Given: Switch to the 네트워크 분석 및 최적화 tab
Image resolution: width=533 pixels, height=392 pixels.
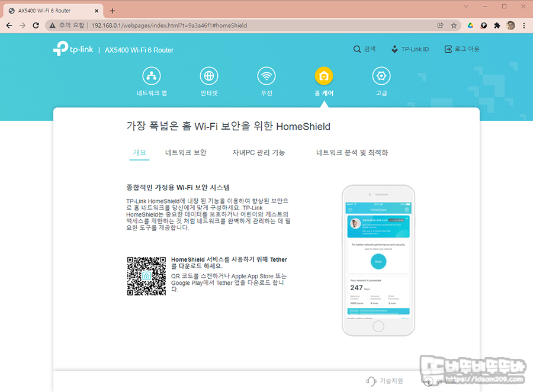Looking at the screenshot, I should pos(352,153).
